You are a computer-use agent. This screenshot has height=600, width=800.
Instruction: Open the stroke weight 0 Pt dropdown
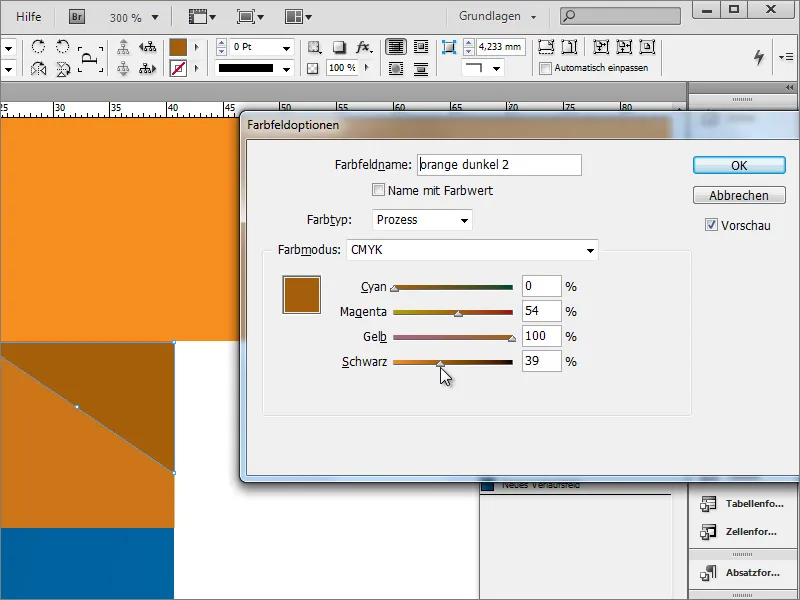(287, 47)
